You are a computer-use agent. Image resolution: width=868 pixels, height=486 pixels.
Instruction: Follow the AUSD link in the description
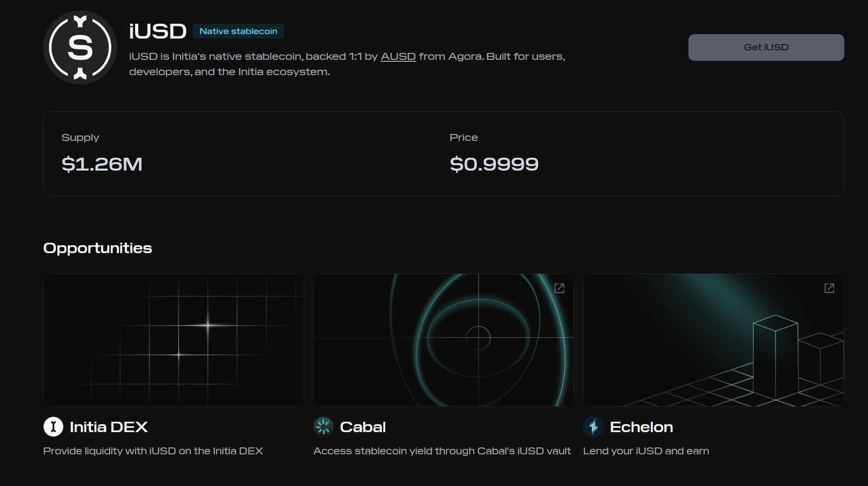pos(398,56)
